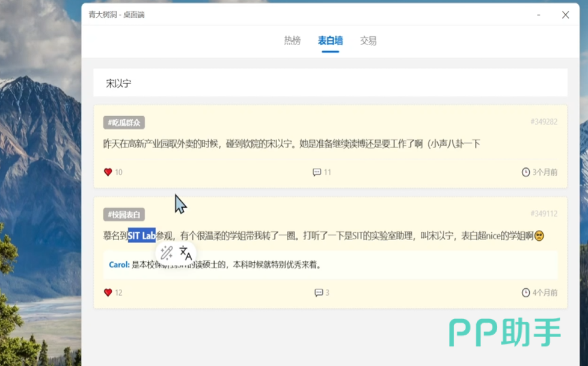
Task: Switch to the 热榜 tab
Action: pyautogui.click(x=292, y=41)
